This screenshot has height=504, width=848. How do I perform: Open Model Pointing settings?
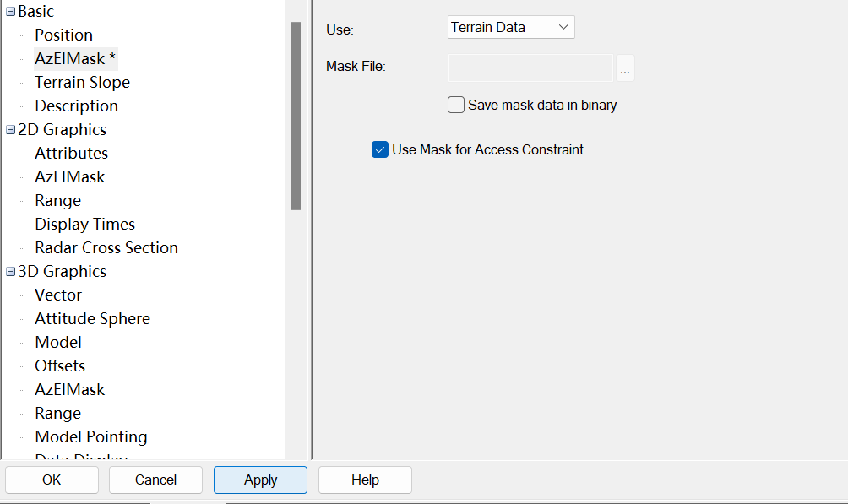click(x=90, y=436)
